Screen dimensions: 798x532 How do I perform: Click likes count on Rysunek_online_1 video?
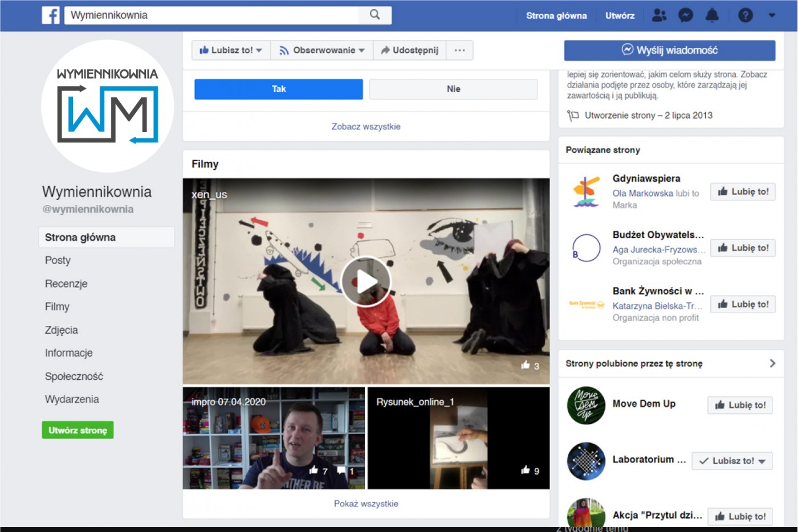tap(530, 470)
